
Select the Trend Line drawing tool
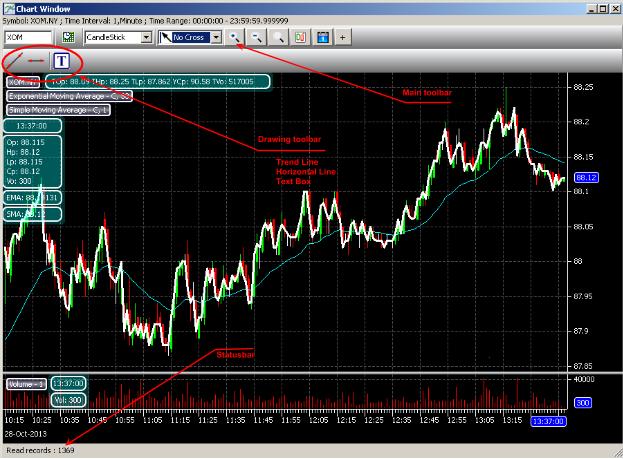(14, 61)
